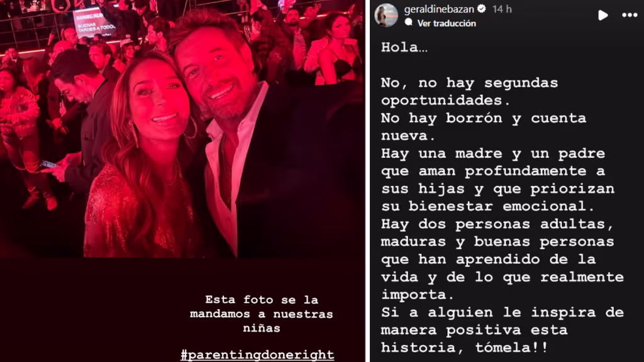644x362 pixels.
Task: Open the #parentingdoneright hashtag
Action: [257, 354]
